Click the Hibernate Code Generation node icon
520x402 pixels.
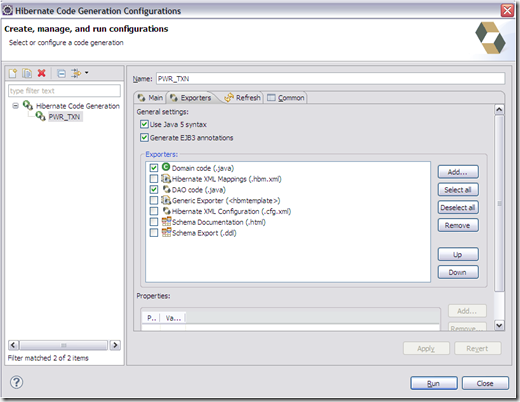tap(28, 105)
